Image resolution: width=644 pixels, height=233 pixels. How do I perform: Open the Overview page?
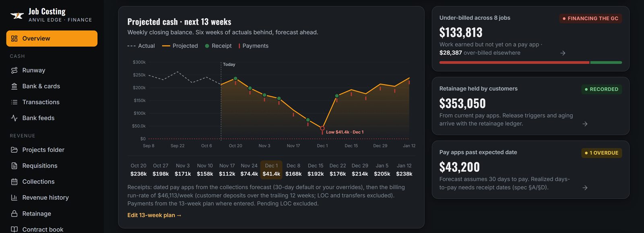click(52, 39)
